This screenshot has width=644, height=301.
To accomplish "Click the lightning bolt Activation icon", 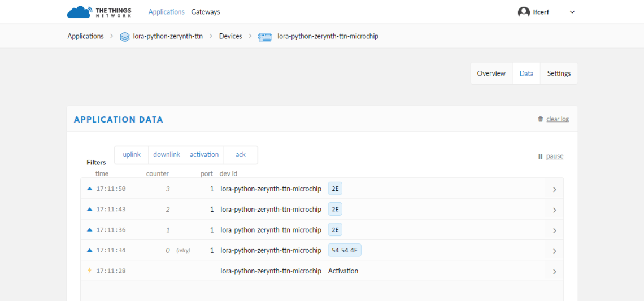I will coord(89,271).
